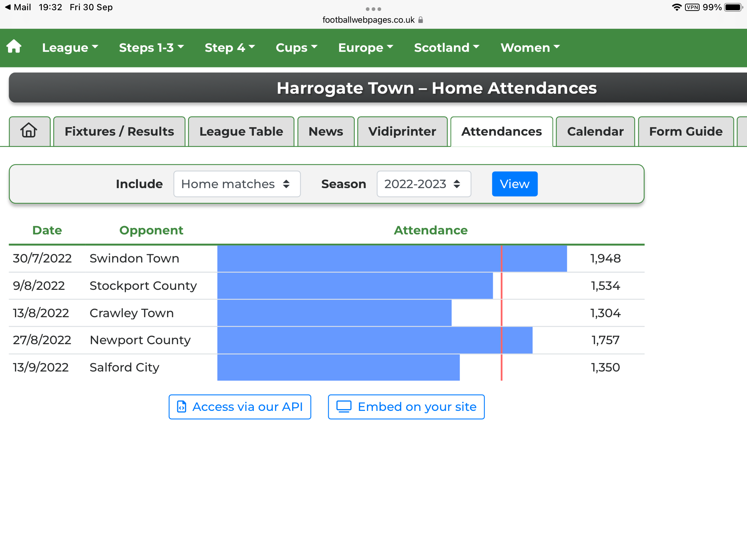Expand the League dropdown menu
The image size is (747, 560).
70,47
